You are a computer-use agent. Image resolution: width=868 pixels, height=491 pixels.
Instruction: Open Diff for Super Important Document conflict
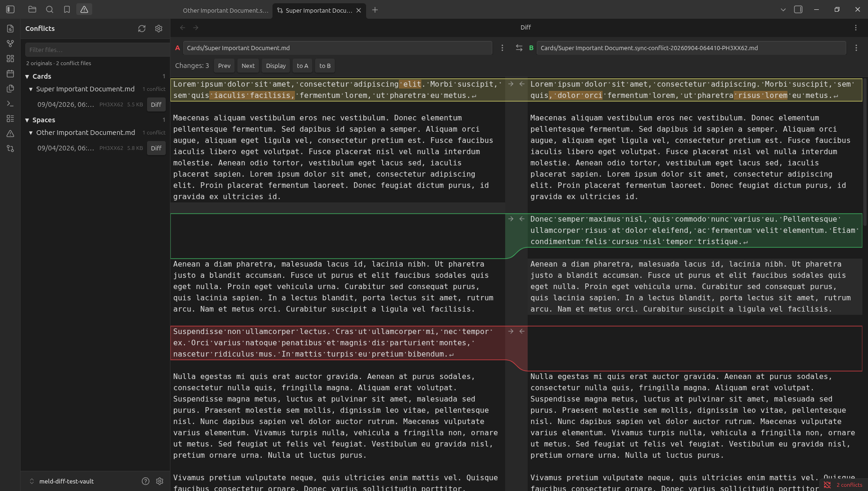[156, 104]
